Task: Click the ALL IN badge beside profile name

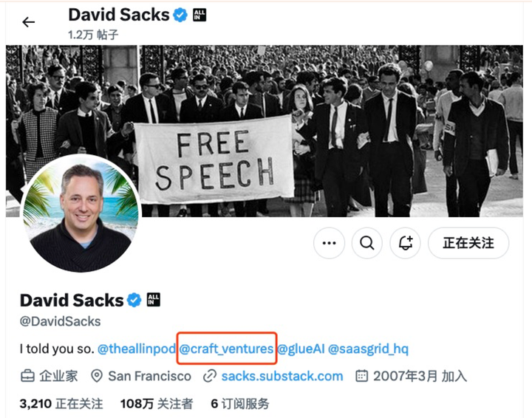Action: coord(154,300)
